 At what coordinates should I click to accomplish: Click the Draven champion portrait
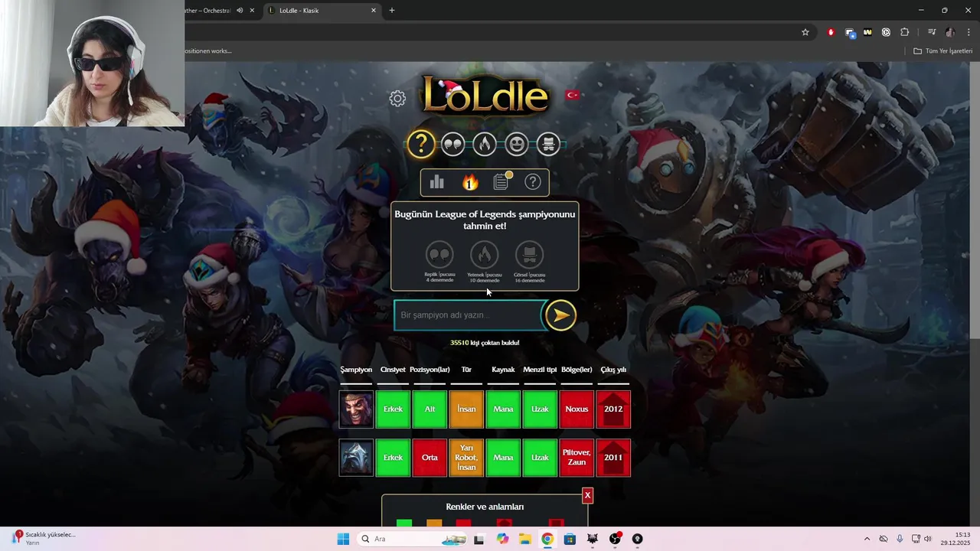pyautogui.click(x=356, y=409)
